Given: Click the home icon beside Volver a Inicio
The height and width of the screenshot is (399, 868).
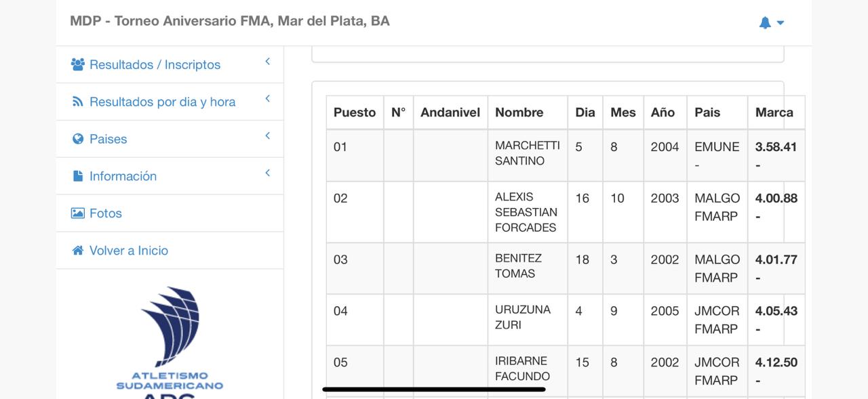Looking at the screenshot, I should tap(78, 251).
